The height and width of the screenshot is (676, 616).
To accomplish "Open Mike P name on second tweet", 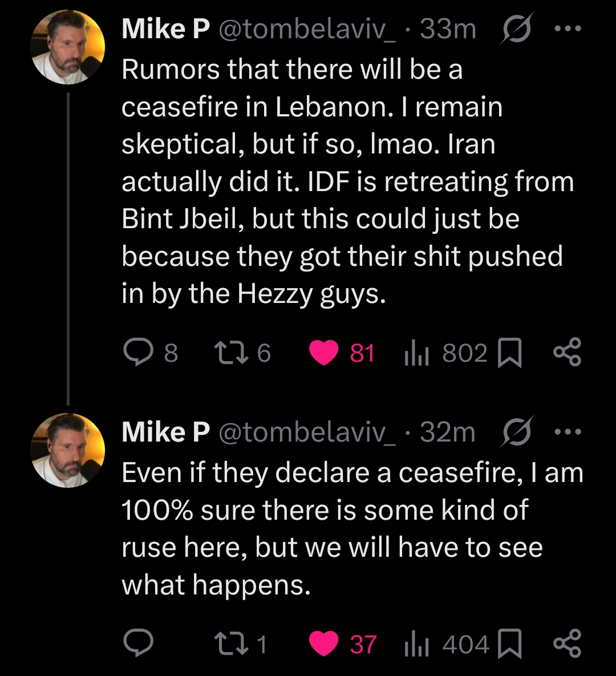I will (165, 433).
